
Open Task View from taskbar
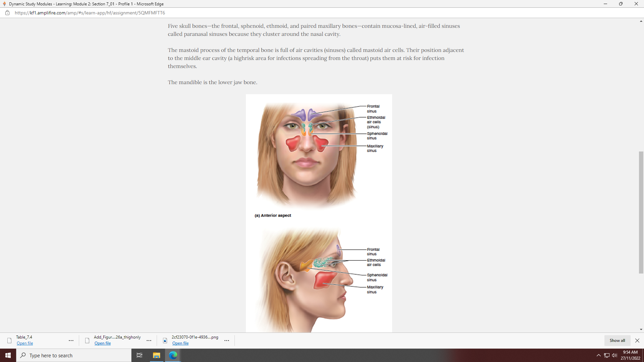pos(140,355)
